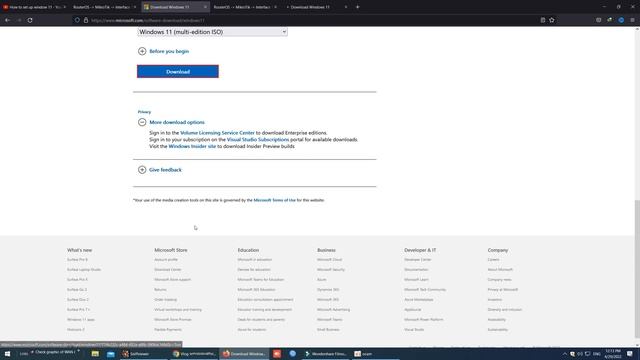Open Diversity and inclusion footer link
This screenshot has height=360, width=640.
(504, 310)
